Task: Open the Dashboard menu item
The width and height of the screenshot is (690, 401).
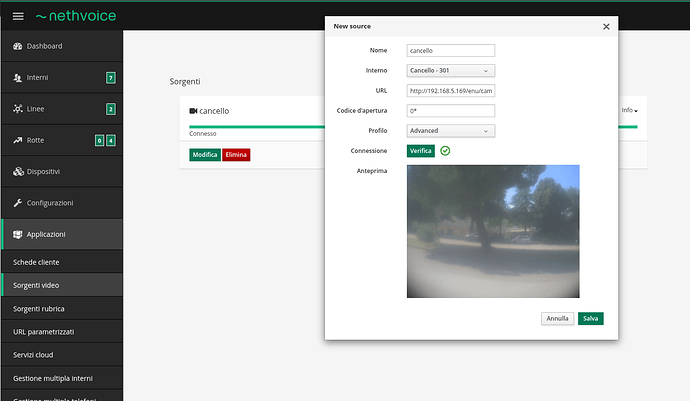Action: click(62, 46)
